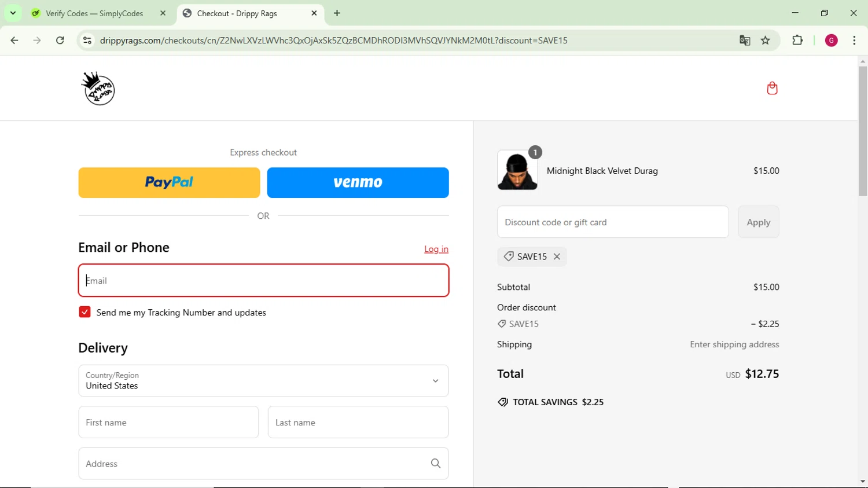Open the translate page icon
The height and width of the screenshot is (488, 868).
point(745,41)
